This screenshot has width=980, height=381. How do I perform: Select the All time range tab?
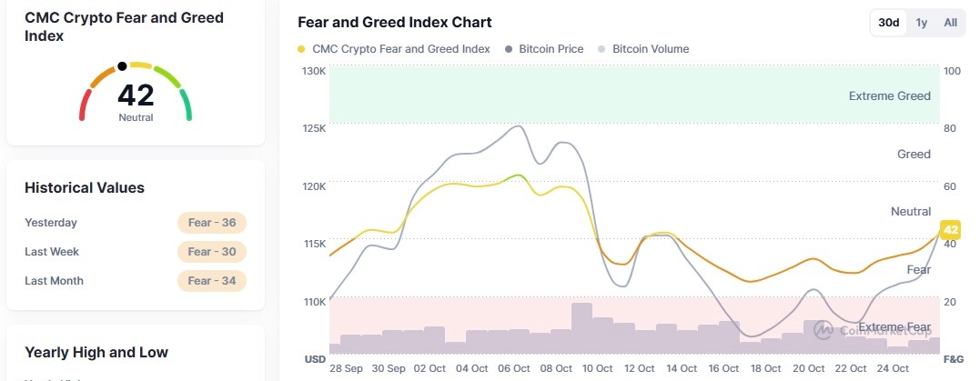click(950, 23)
